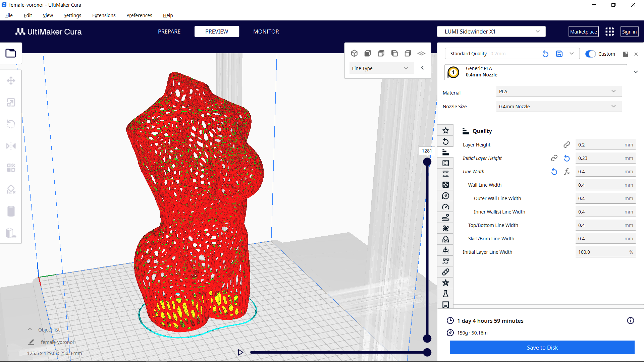
Task: Open the Build Plate Adhesion settings category
Action: (x=445, y=250)
